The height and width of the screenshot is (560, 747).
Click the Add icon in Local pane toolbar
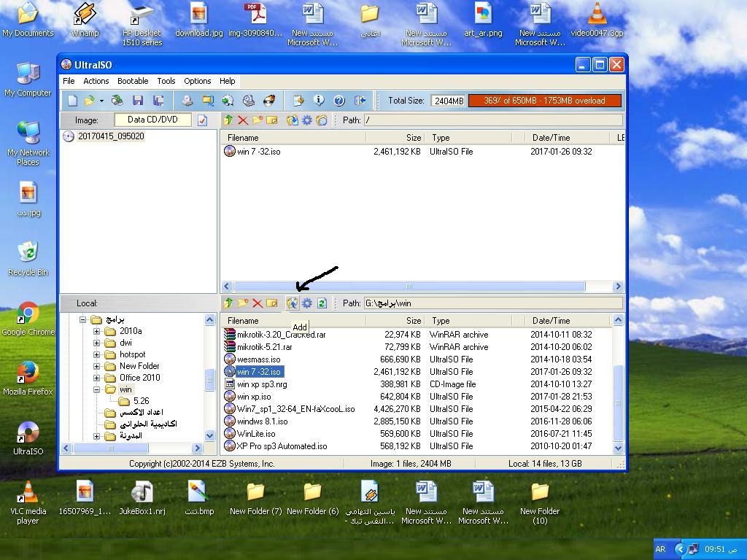click(x=292, y=303)
